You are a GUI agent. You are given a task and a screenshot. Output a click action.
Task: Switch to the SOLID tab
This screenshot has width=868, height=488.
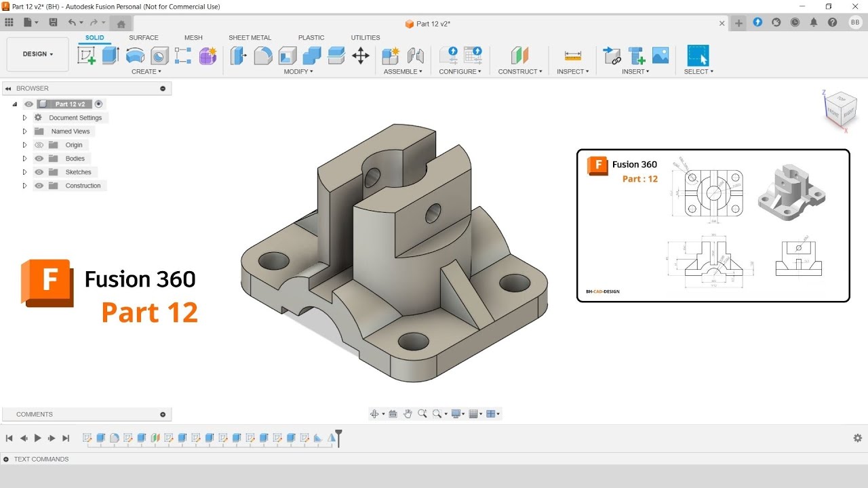point(95,38)
